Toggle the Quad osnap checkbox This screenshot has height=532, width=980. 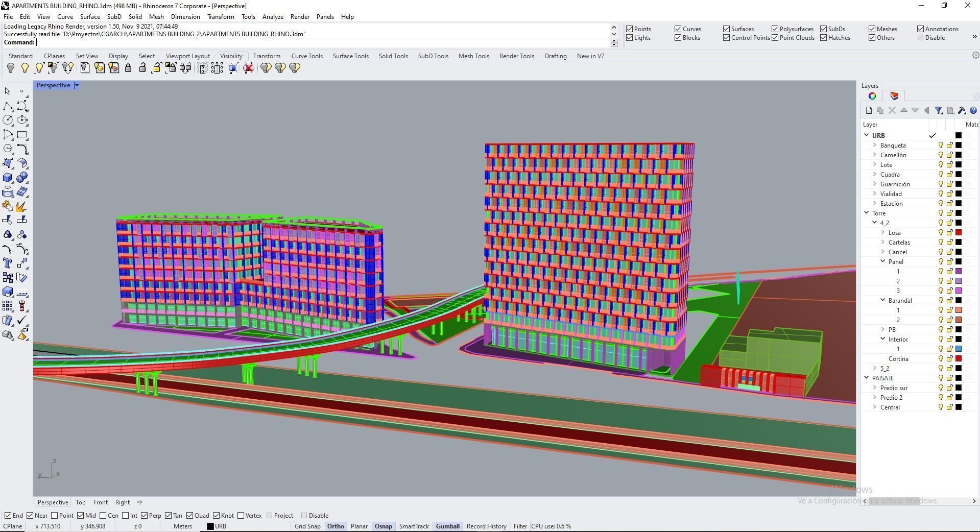click(189, 516)
